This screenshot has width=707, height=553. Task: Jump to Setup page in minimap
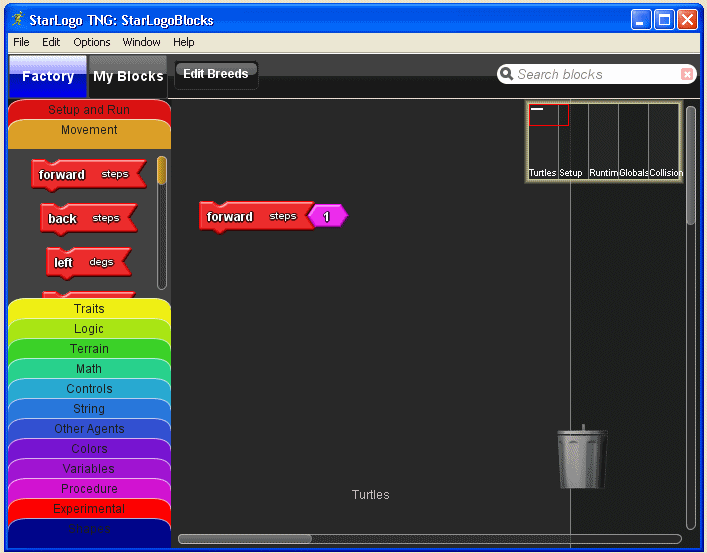click(573, 142)
